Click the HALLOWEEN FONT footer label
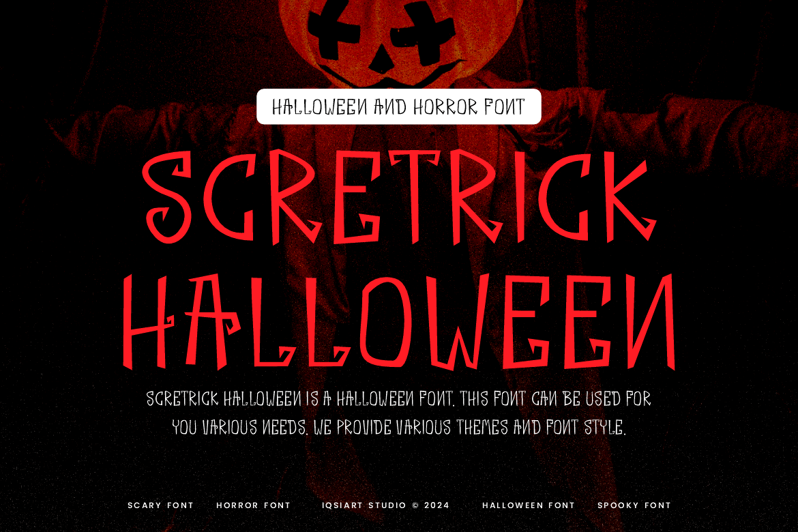This screenshot has width=798, height=532. point(529,505)
